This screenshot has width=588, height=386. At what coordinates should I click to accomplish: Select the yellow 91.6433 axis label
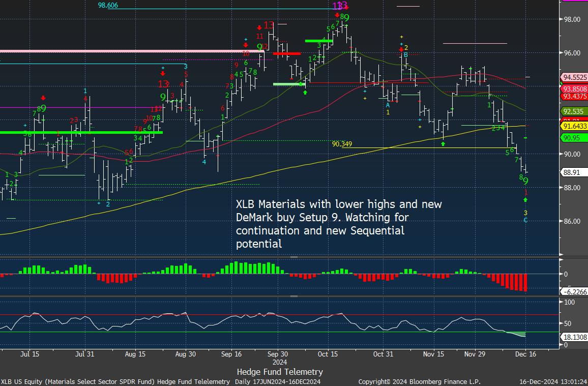coord(573,126)
